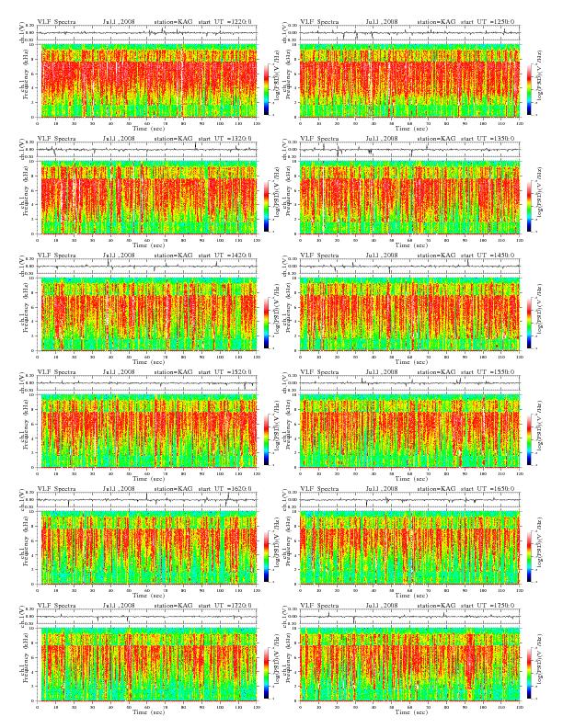Click the color scale bar of the 1550 plot
This screenshot has height=728, width=563.
(x=529, y=439)
